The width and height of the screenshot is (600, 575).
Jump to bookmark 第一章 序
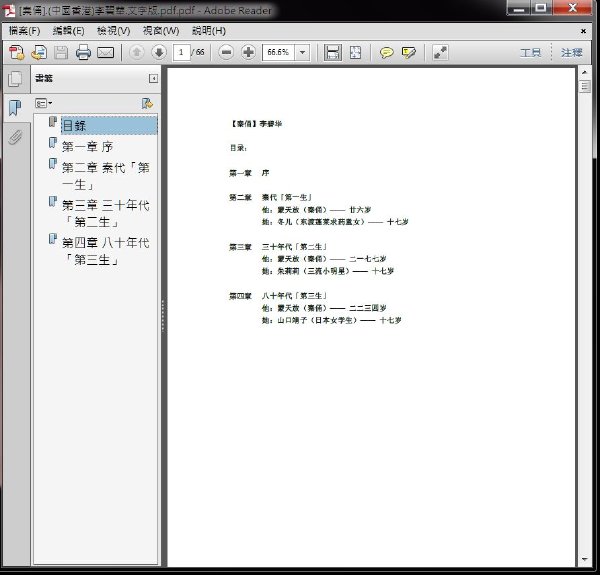coord(87,147)
